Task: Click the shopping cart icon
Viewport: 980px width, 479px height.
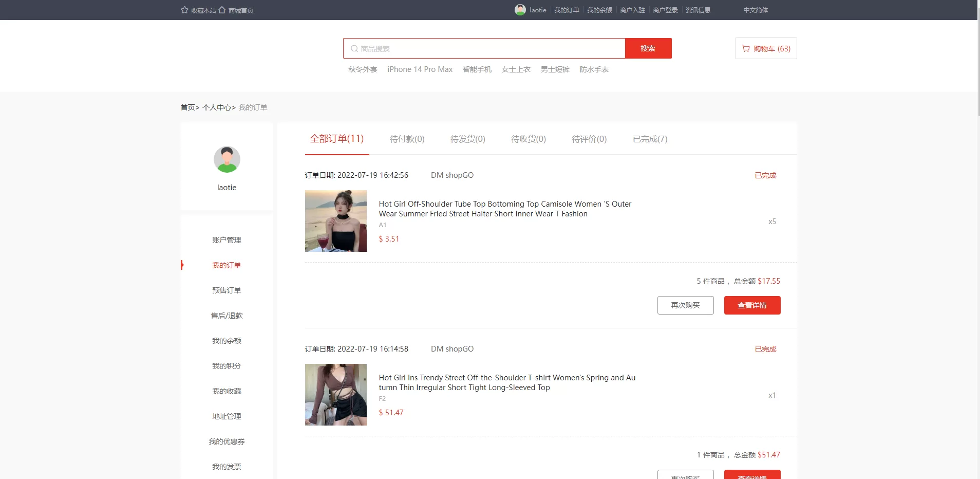Action: 746,48
